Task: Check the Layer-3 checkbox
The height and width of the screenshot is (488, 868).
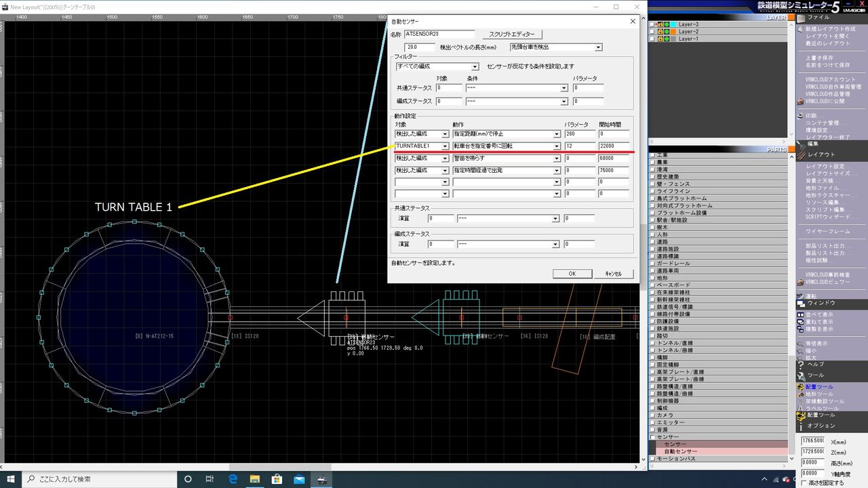Action: tap(653, 24)
